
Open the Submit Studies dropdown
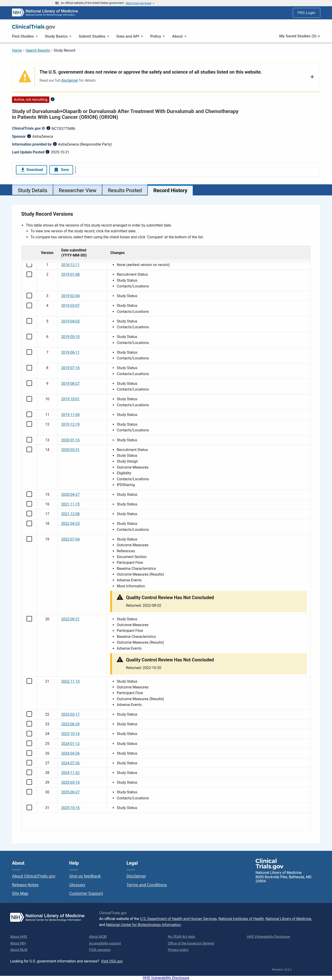[x=94, y=36]
